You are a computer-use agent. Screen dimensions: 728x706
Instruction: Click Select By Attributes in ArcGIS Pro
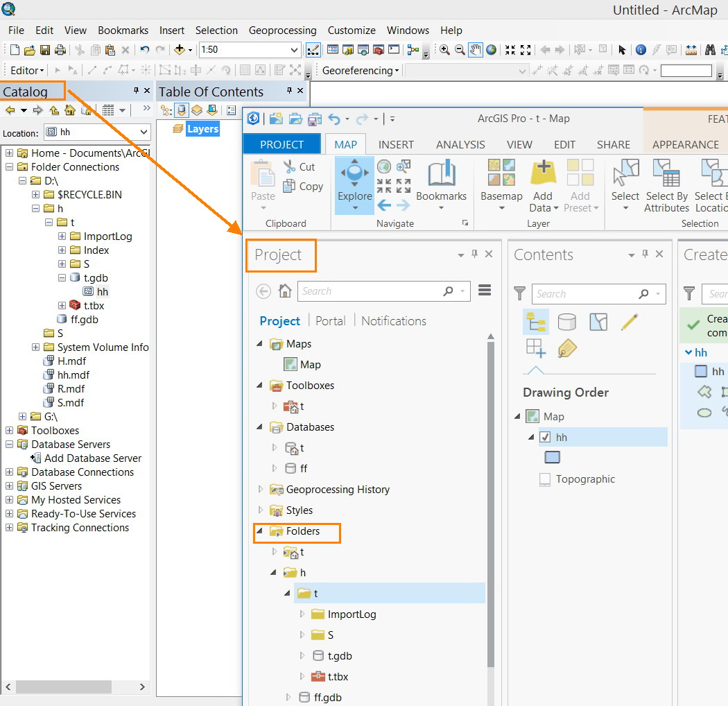(667, 185)
